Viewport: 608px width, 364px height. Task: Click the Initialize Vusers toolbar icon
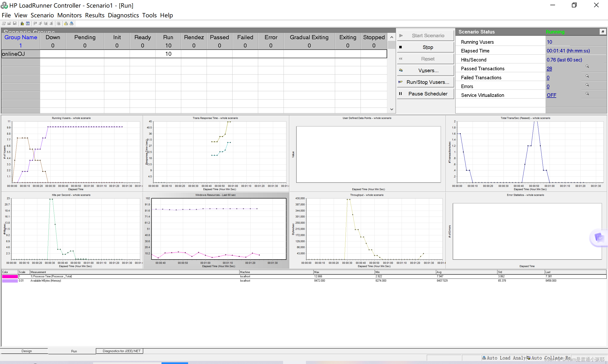click(x=35, y=24)
